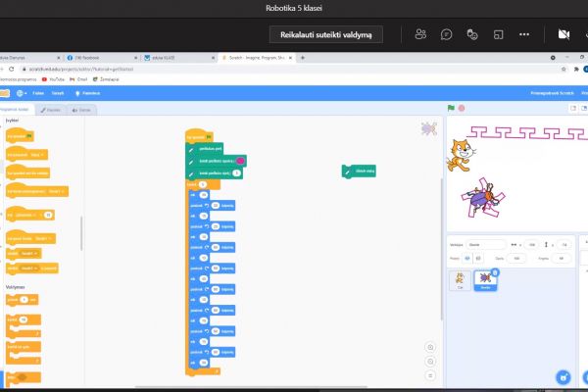Open the Scratch language globe dropdown

22,93
